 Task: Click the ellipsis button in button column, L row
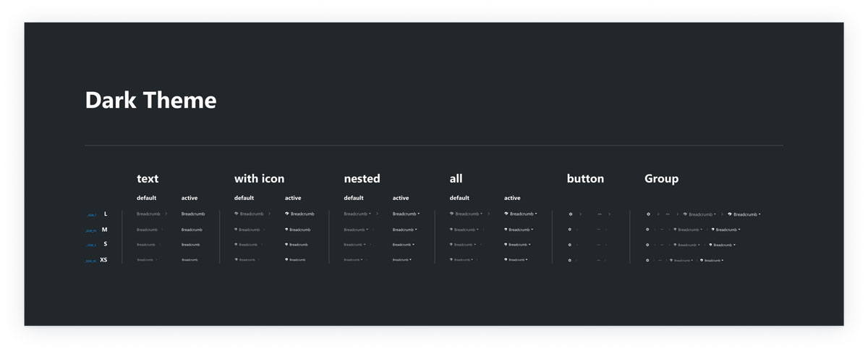(600, 214)
